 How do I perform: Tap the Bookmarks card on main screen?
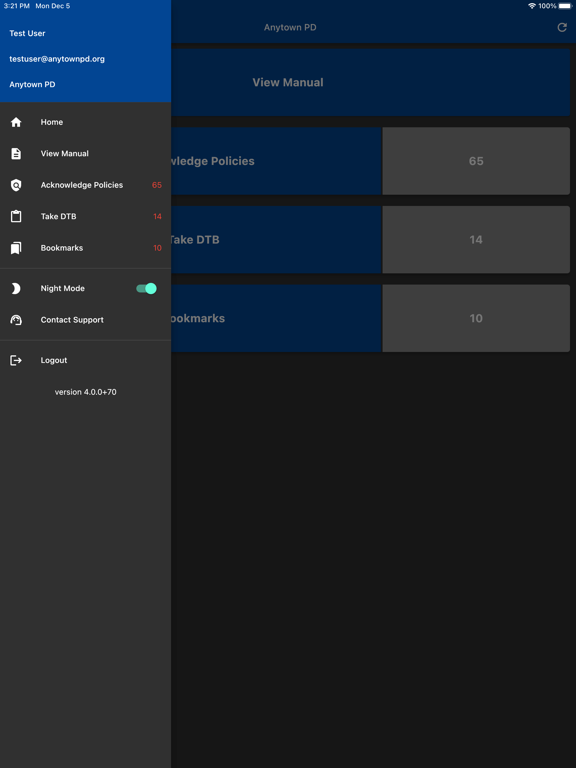pos(277,318)
